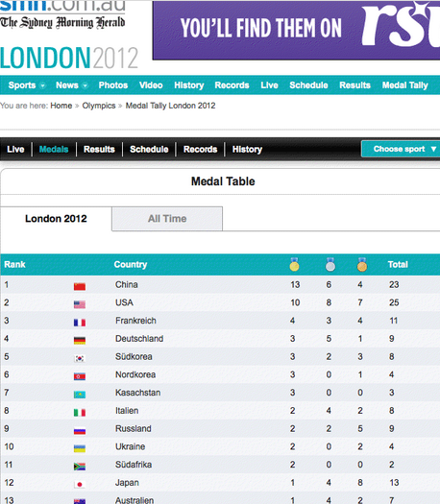The height and width of the screenshot is (504, 440).
Task: Click the Deutschland flag icon
Action: (x=80, y=340)
